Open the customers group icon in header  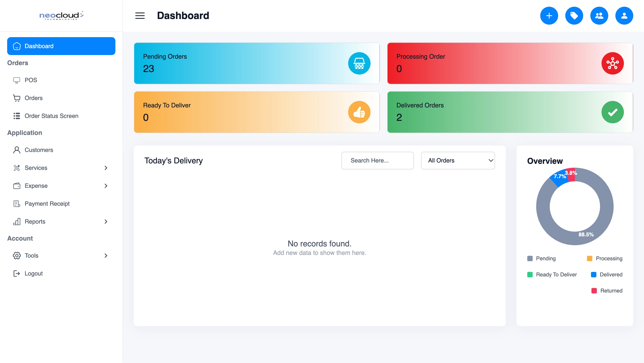click(x=599, y=16)
